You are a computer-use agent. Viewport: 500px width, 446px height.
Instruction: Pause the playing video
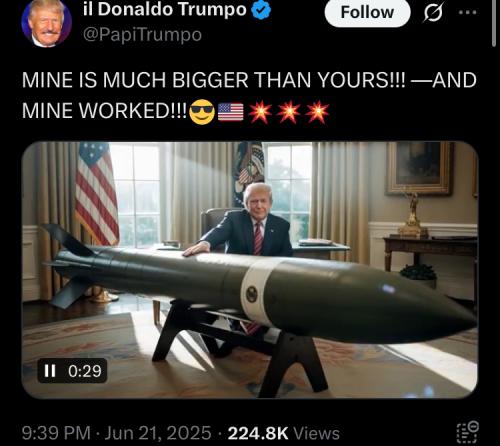click(x=50, y=371)
